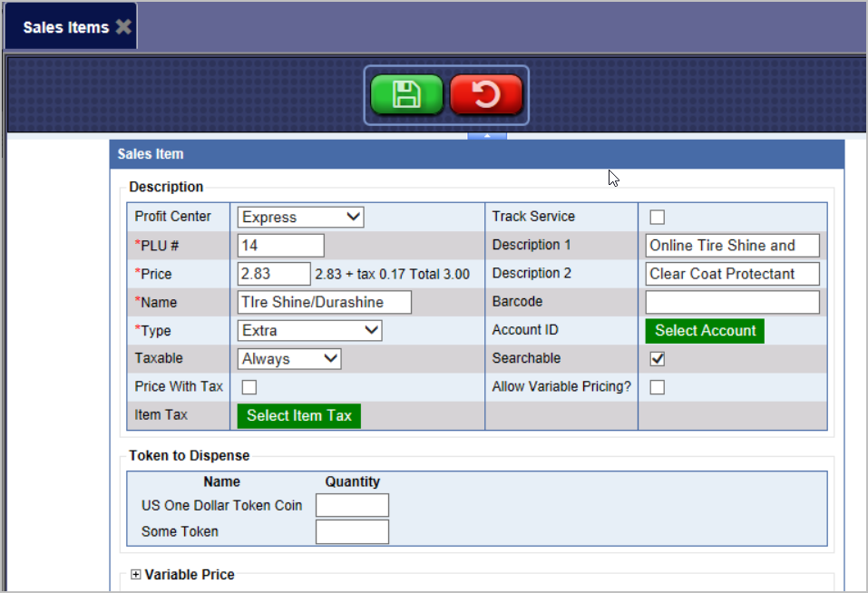This screenshot has height=593, width=868.
Task: Switch to the Sales Items tab
Action: click(65, 27)
